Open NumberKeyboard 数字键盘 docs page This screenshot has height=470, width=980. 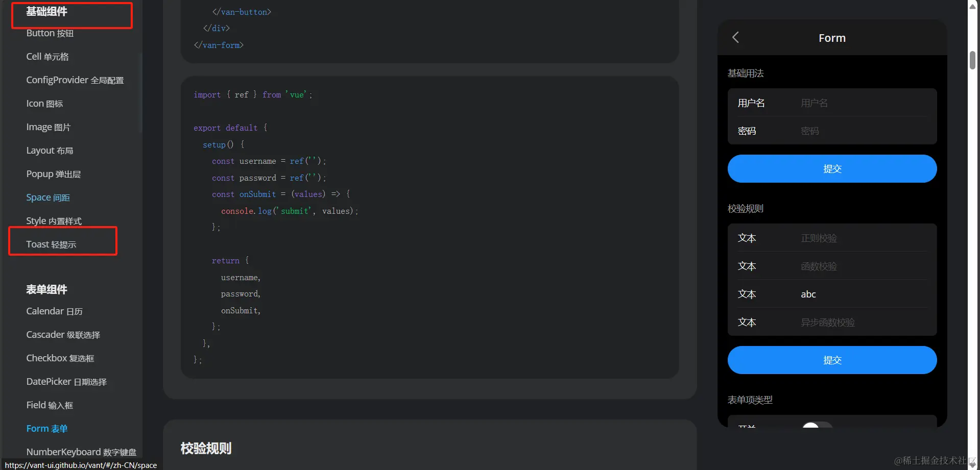point(81,452)
